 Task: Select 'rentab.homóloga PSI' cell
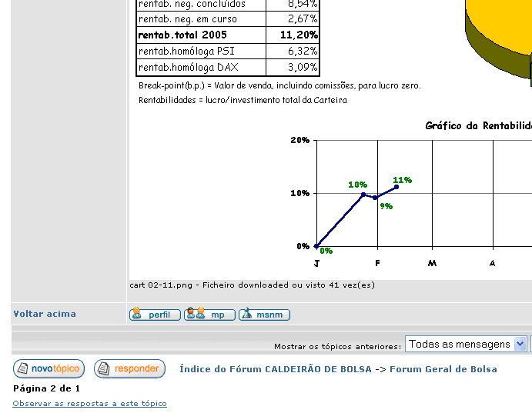pos(201,52)
